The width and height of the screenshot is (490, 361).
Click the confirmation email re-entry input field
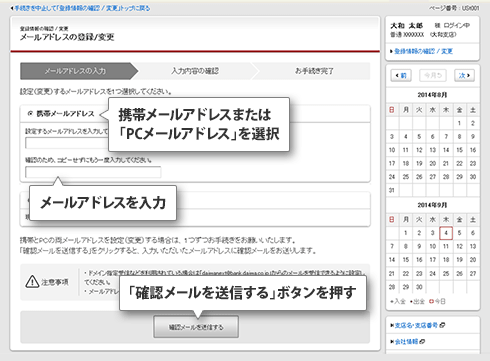coord(93,172)
